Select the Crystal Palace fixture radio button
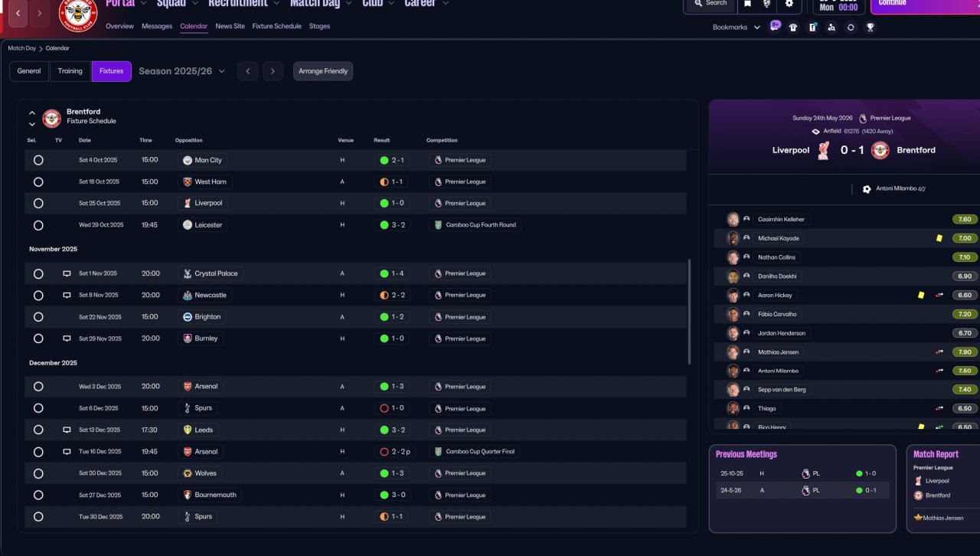Viewport: 980px width, 556px height. [38, 273]
